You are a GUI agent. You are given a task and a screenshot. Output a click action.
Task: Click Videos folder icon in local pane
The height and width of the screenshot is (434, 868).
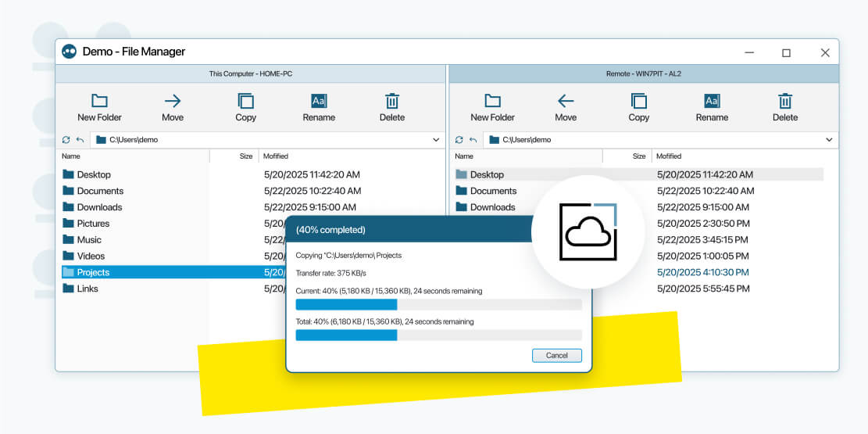pyautogui.click(x=68, y=256)
